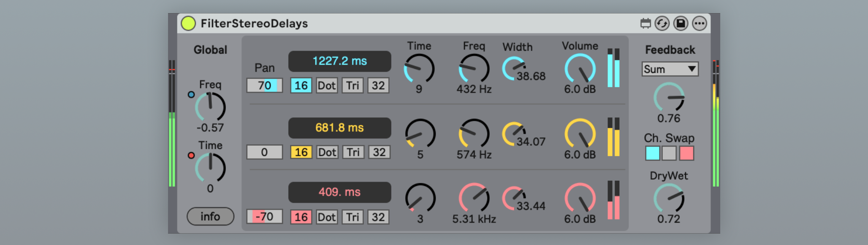Viewport: 868px width, 245px height.
Task: Click the DryWet knob
Action: [x=669, y=199]
